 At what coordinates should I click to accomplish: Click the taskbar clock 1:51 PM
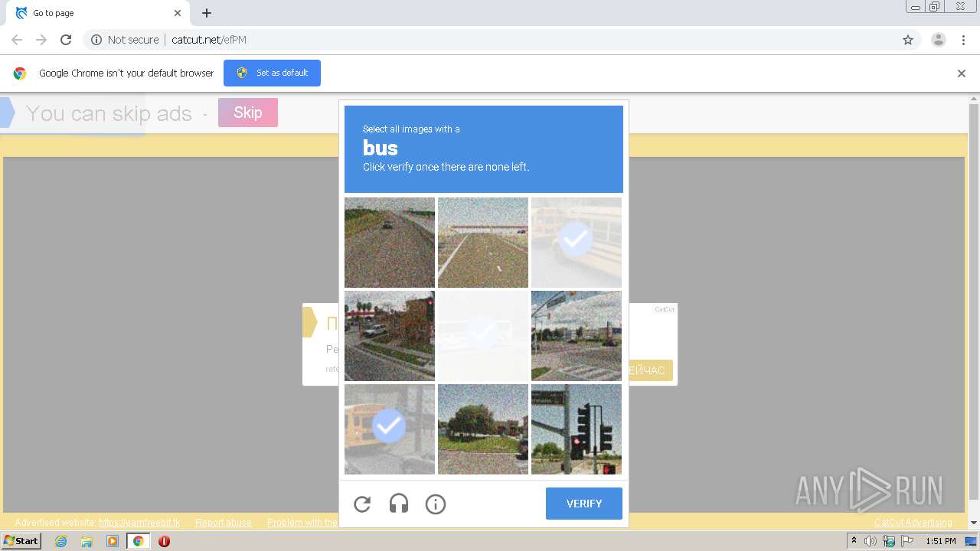coord(940,541)
